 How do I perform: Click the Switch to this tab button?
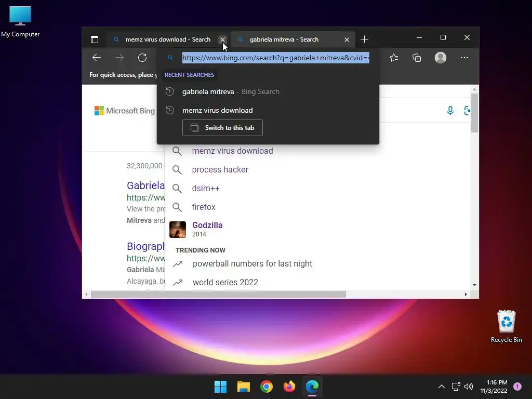(222, 128)
